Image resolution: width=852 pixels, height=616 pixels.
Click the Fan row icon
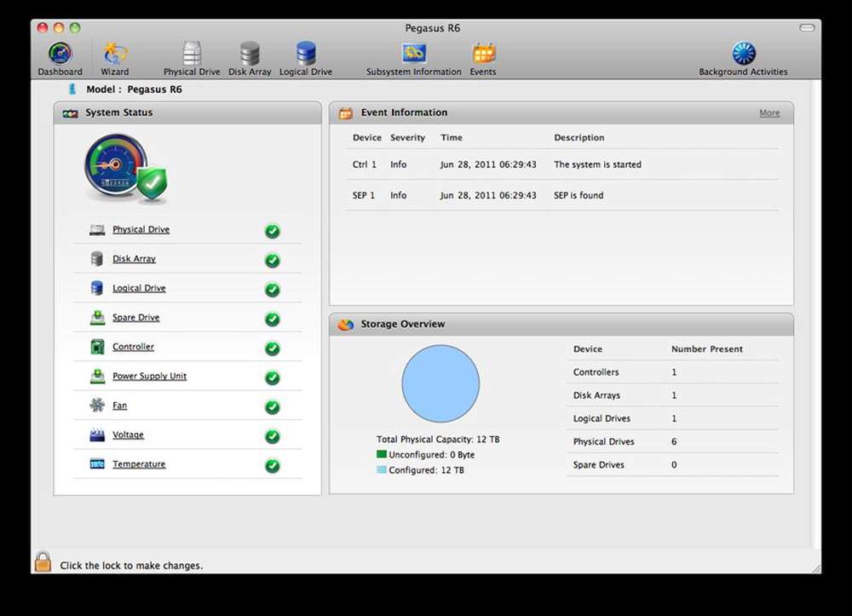coord(97,406)
